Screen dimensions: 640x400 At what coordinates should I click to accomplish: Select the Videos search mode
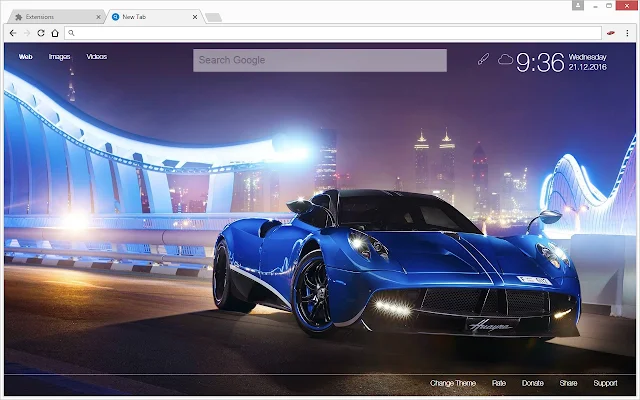pos(97,57)
